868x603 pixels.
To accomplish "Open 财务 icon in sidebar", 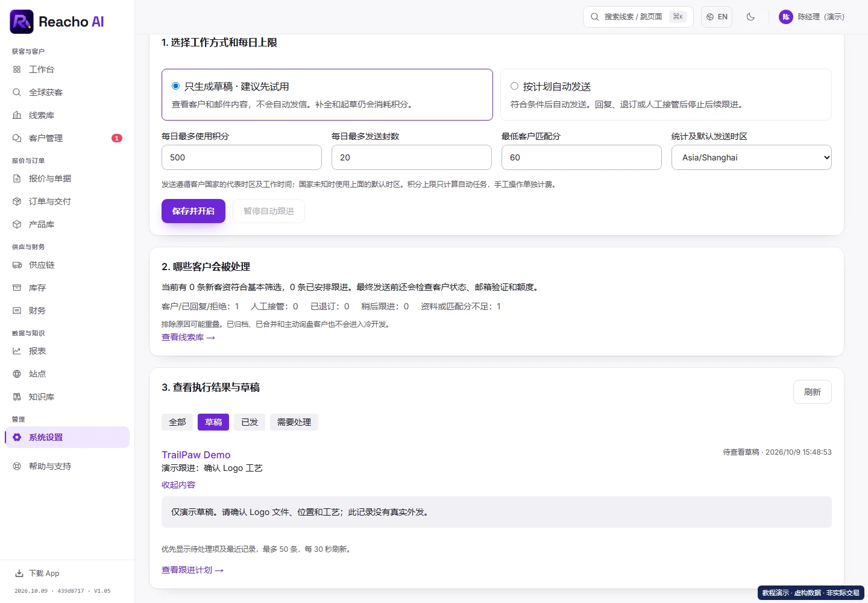I will 17,311.
